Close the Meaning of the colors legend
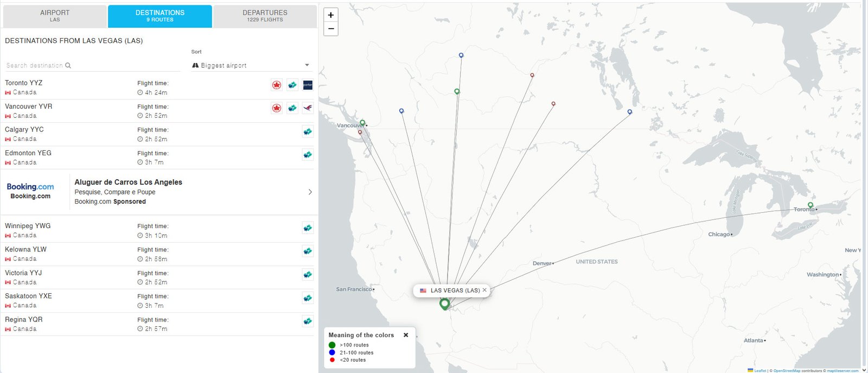This screenshot has width=868, height=373. point(406,335)
